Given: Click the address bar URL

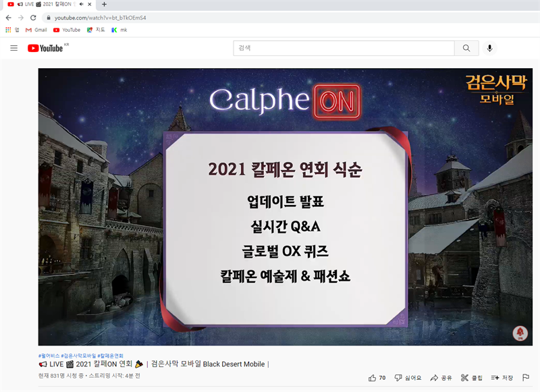Looking at the screenshot, I should (x=100, y=18).
